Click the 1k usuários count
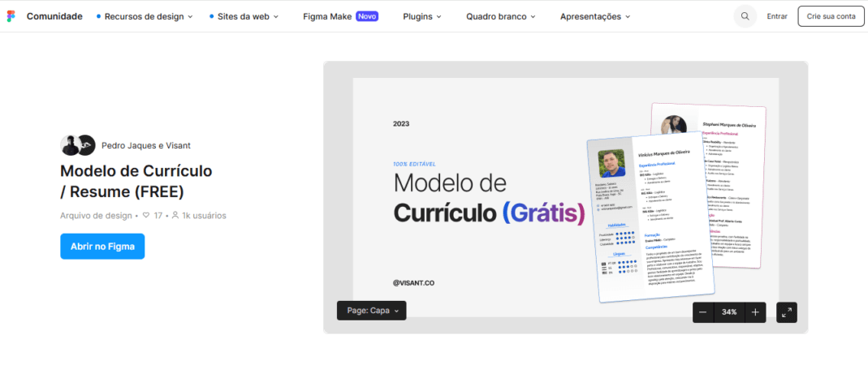Screen dimensions: 868x365 [x=204, y=216]
